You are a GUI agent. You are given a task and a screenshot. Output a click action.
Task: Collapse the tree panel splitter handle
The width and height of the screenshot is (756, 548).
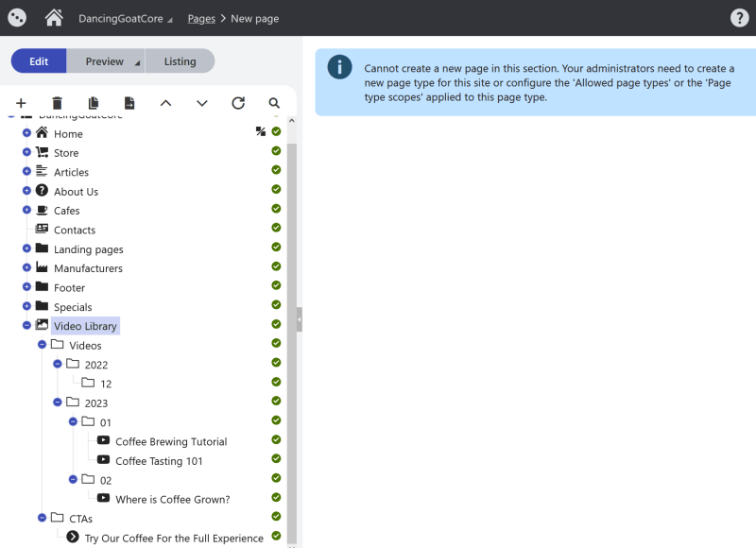pyautogui.click(x=300, y=319)
